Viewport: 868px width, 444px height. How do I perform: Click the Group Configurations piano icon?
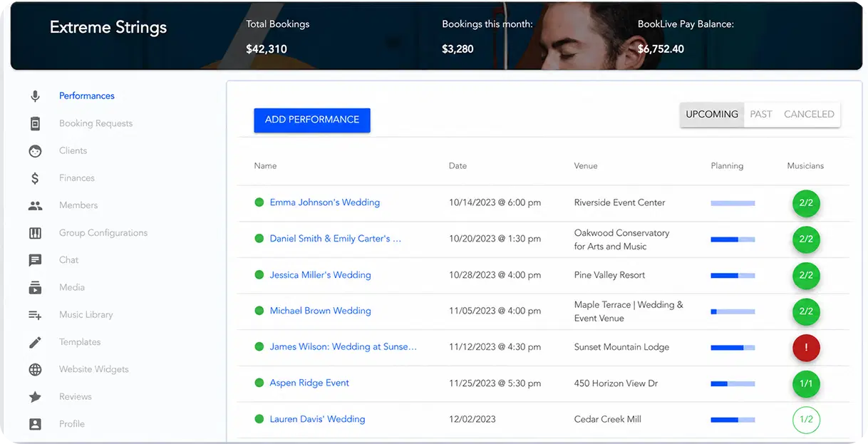35,233
